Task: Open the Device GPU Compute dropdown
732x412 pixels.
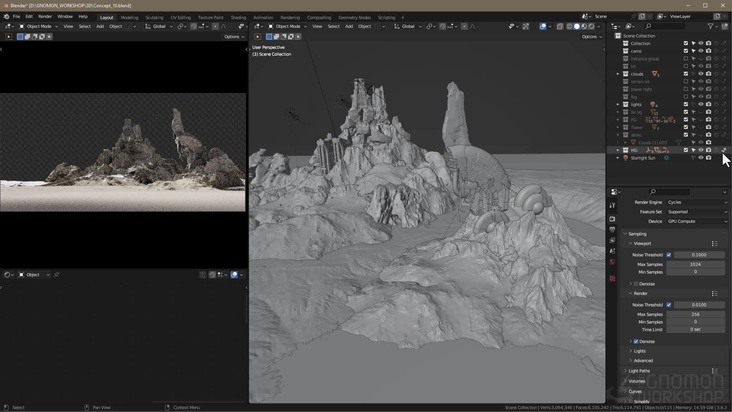Action: [697, 221]
